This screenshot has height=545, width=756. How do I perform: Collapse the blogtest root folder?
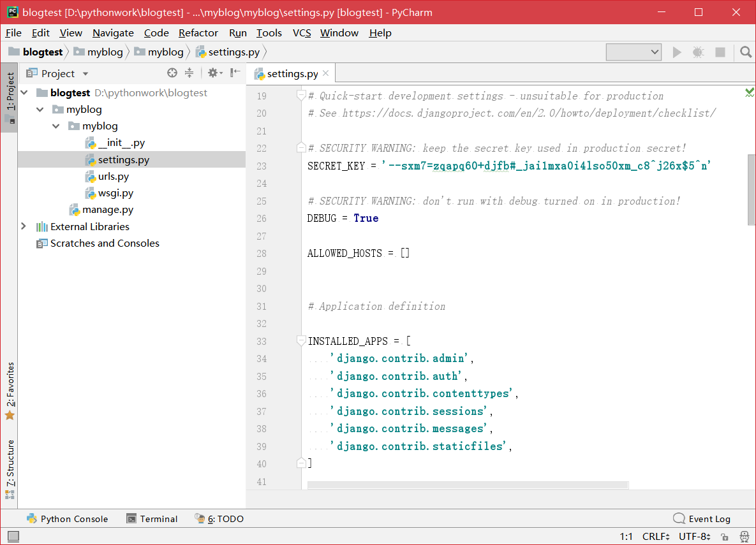[x=25, y=92]
